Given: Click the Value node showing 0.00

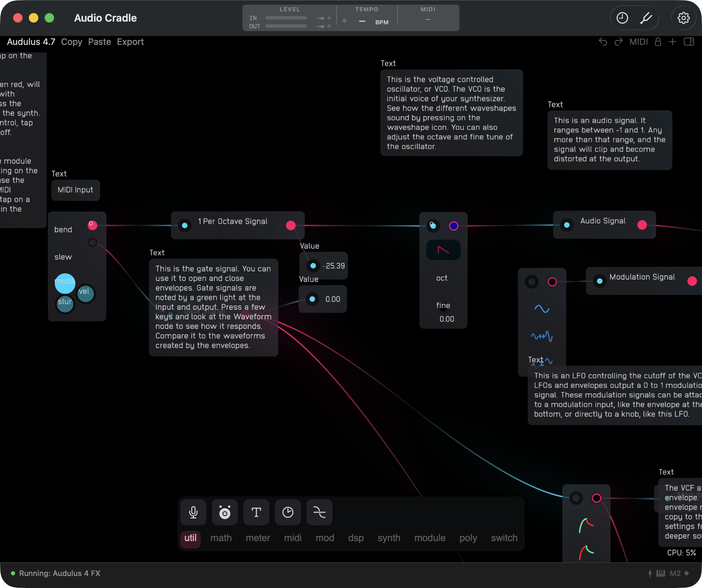Looking at the screenshot, I should click(x=323, y=299).
